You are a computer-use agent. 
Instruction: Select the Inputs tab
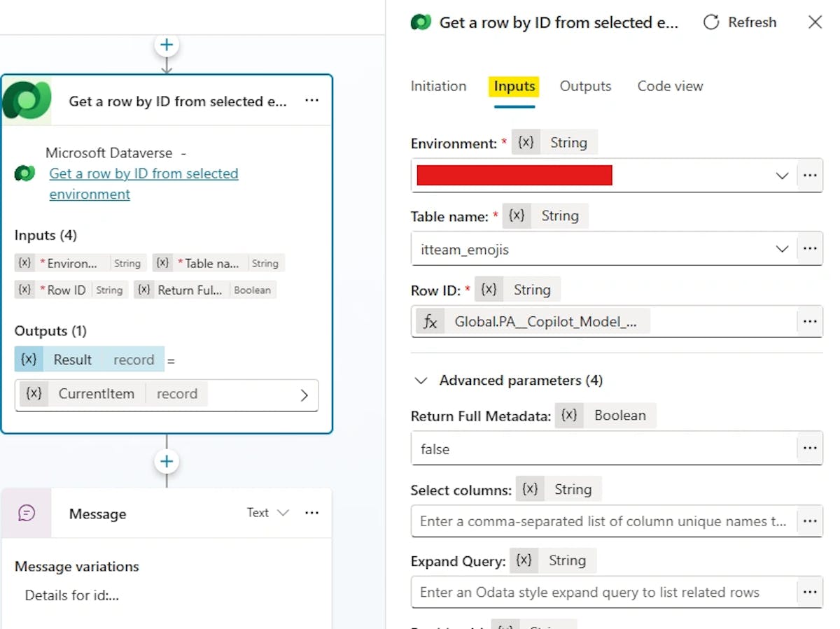tap(514, 86)
